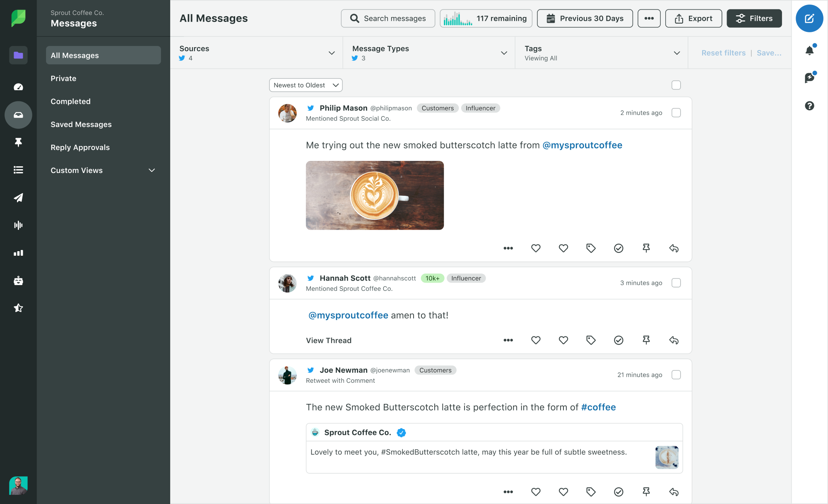Select Completed messages tab in sidebar
Viewport: 828px width, 504px height.
[70, 101]
